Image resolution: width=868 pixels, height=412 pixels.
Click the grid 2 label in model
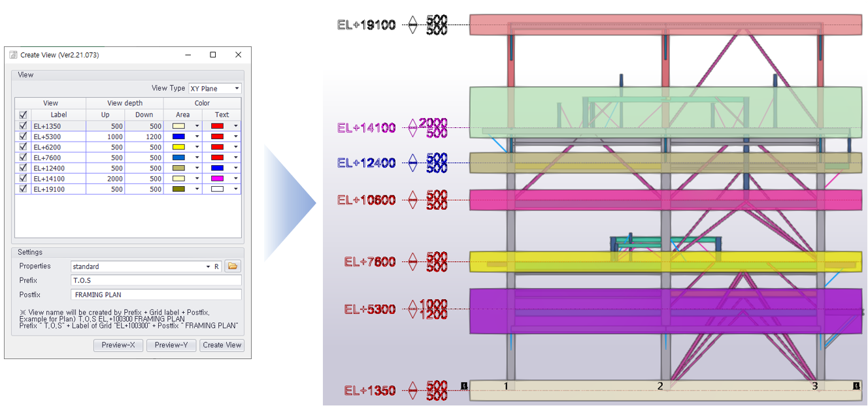point(660,387)
